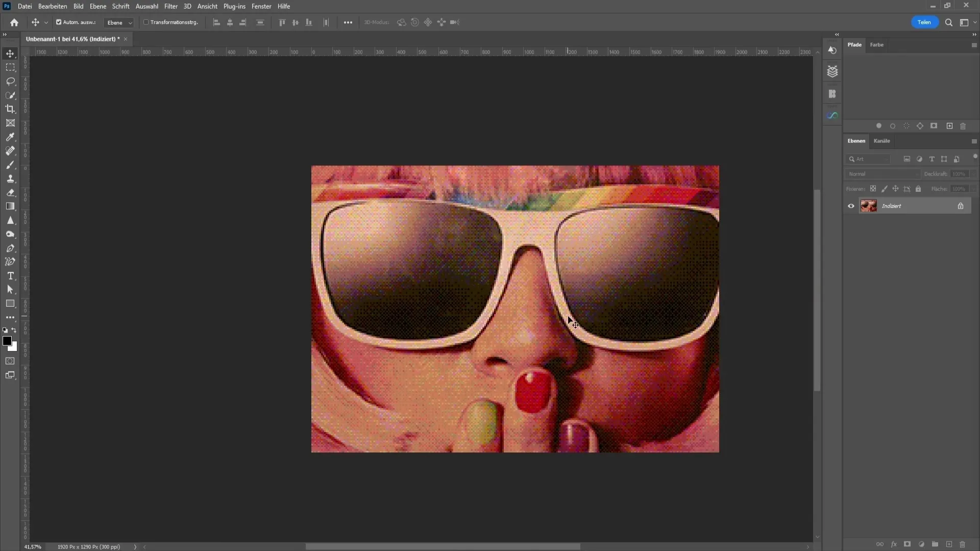Open the Ebene auto-select dropdown
This screenshot has height=551, width=980.
click(x=119, y=22)
